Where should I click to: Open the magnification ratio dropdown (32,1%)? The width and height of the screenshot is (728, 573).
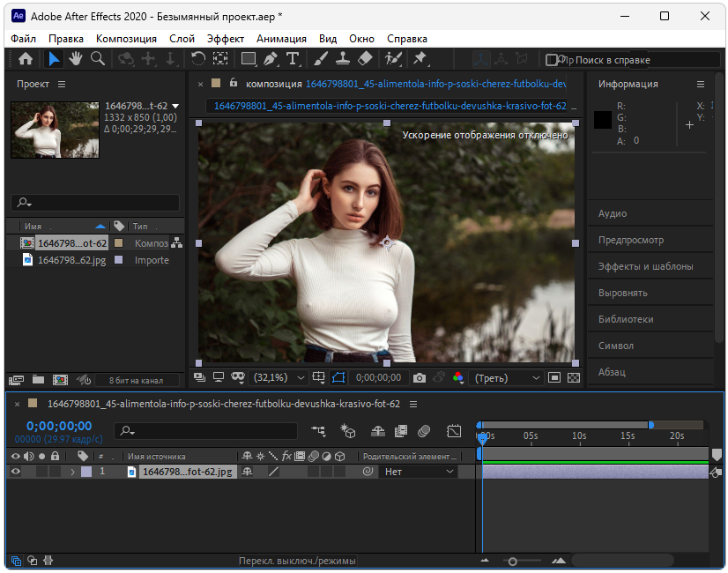279,378
